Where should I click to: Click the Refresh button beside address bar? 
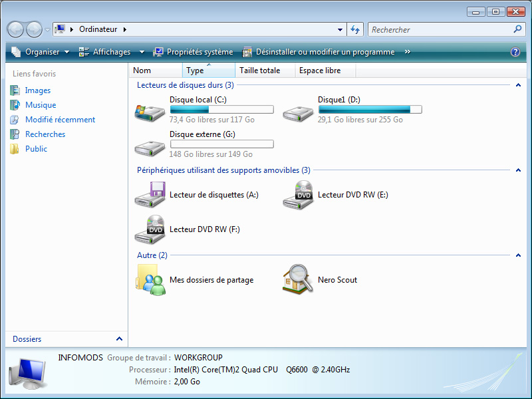(x=355, y=29)
